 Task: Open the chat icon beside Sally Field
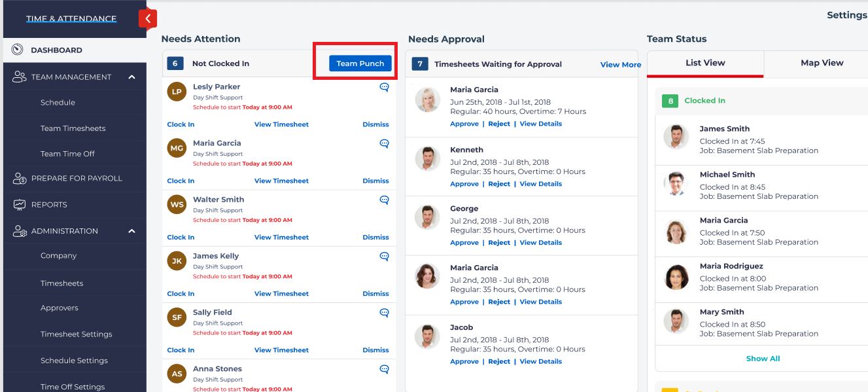[x=384, y=313]
